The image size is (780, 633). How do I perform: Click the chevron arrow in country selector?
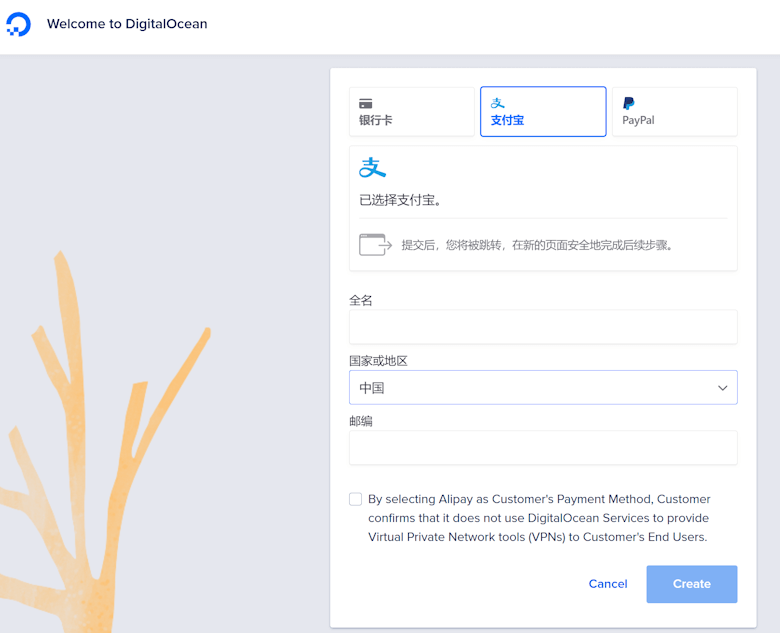point(722,388)
